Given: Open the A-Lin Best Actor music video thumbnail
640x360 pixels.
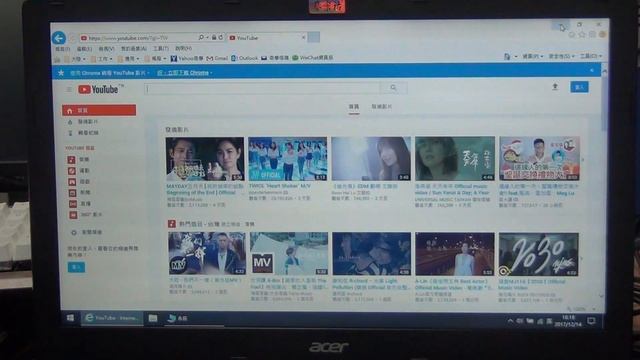Looking at the screenshot, I should 455,254.
